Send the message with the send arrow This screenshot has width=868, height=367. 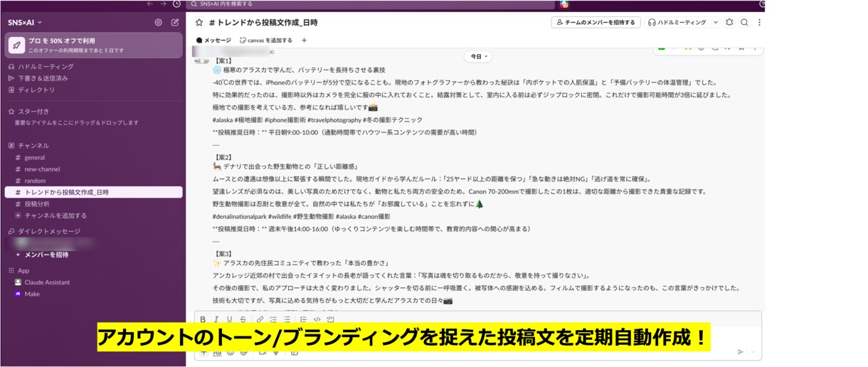(x=741, y=351)
